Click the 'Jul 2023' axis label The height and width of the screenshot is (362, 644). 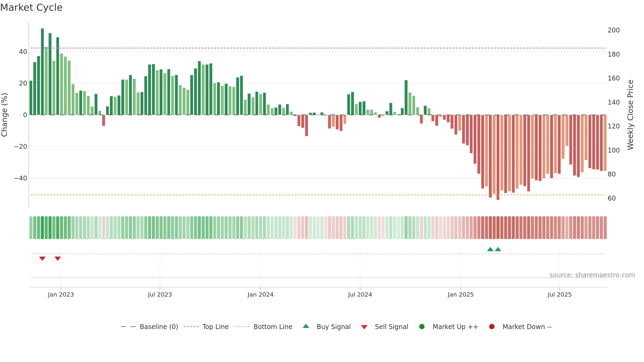[x=160, y=294]
